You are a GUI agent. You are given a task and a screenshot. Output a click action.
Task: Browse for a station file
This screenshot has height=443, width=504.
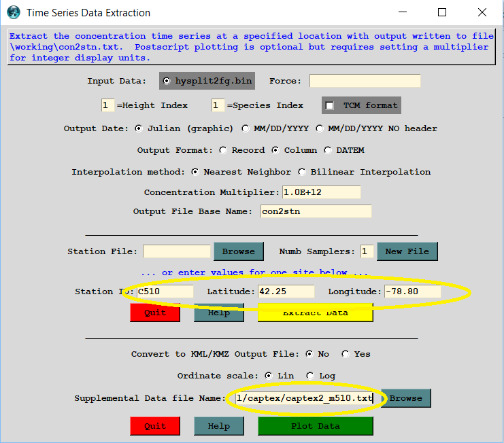[238, 251]
